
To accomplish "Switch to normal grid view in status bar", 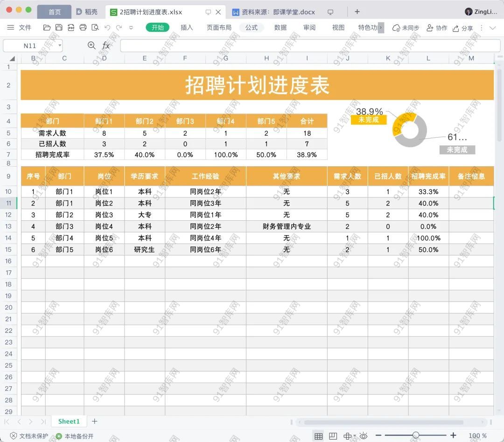I will pyautogui.click(x=318, y=436).
